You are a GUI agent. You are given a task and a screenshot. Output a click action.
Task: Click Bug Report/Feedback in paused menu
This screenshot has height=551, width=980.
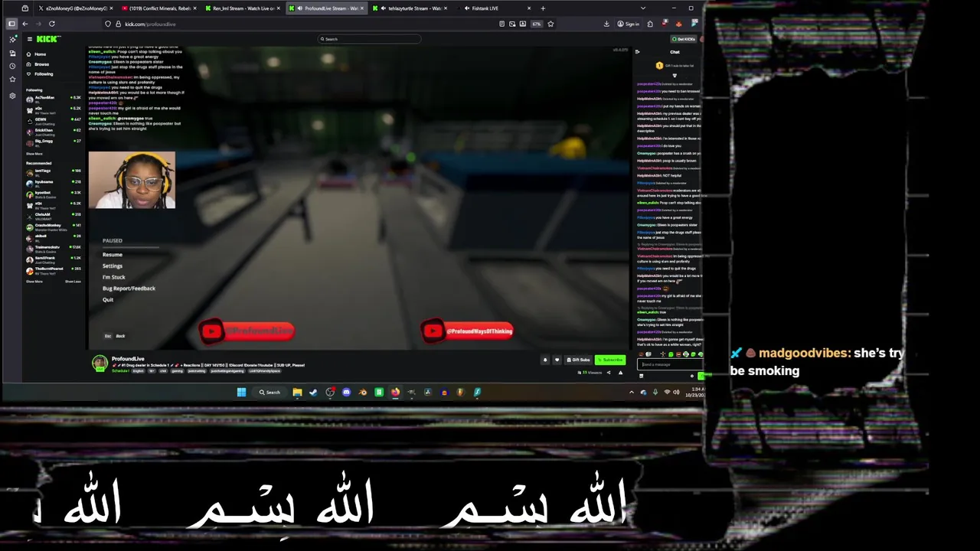point(129,289)
